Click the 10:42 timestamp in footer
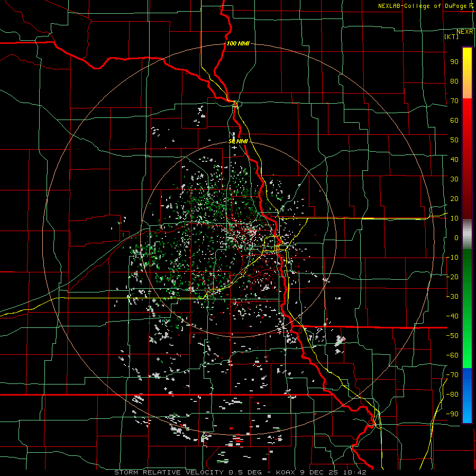Image resolution: width=476 pixels, height=476 pixels. point(355,472)
